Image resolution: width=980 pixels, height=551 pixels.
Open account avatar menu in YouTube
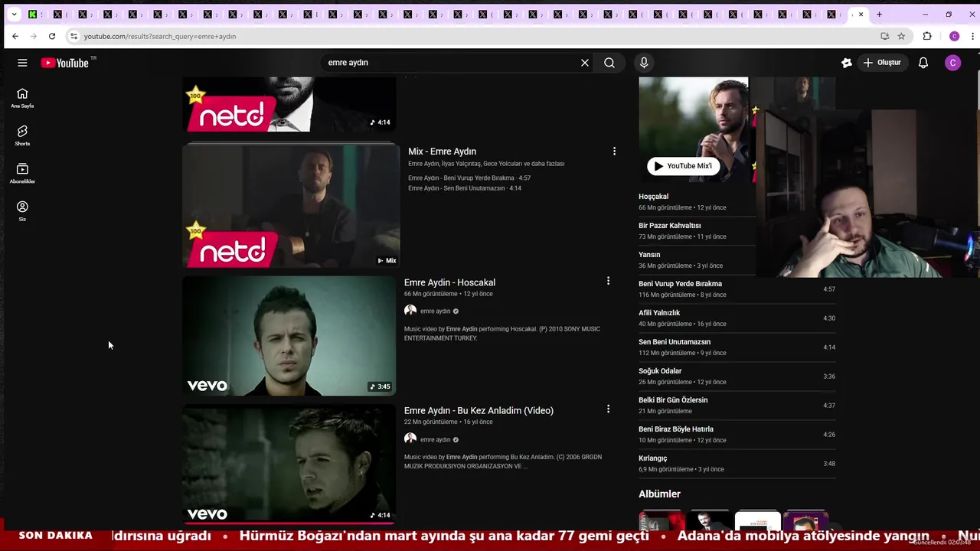953,63
